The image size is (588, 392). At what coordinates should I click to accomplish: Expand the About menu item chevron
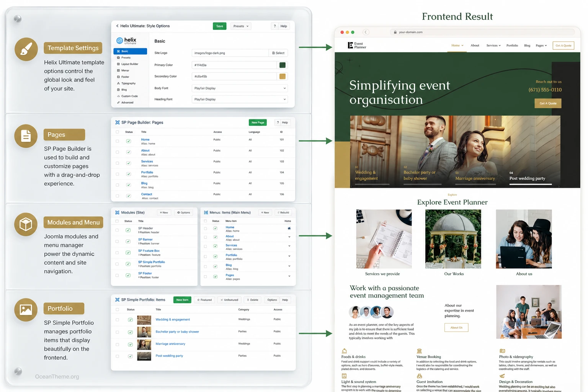point(289,237)
